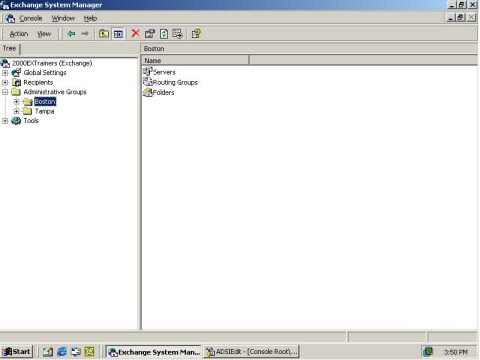The height and width of the screenshot is (360, 480).
Task: Select the Servers item in the list
Action: 164,72
